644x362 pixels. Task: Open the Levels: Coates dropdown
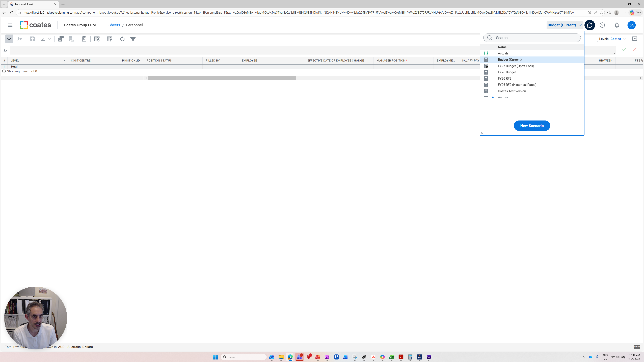612,39
